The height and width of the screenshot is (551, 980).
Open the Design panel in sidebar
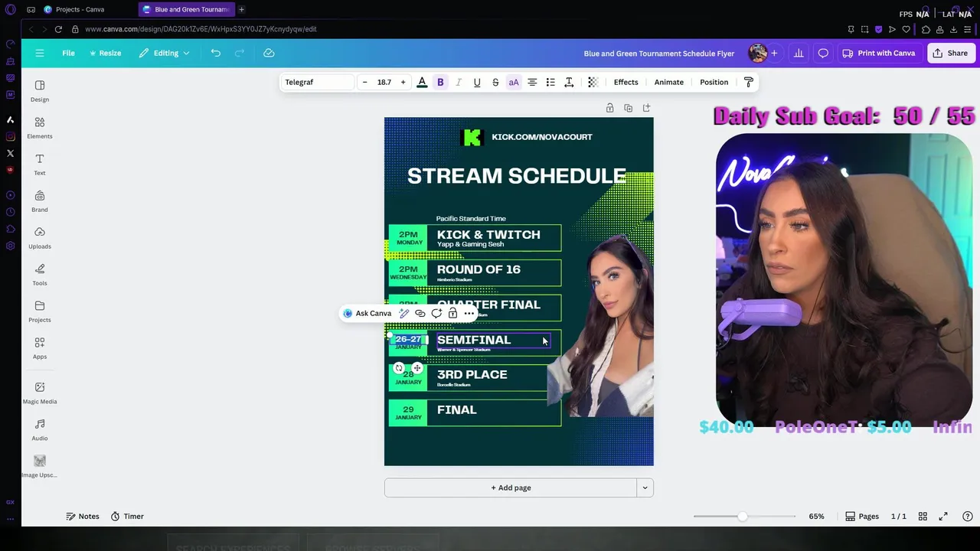tap(40, 90)
